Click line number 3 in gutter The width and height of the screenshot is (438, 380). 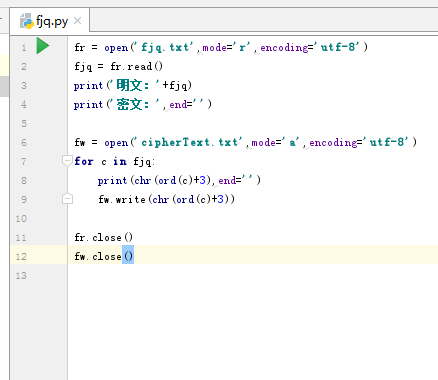(x=24, y=86)
